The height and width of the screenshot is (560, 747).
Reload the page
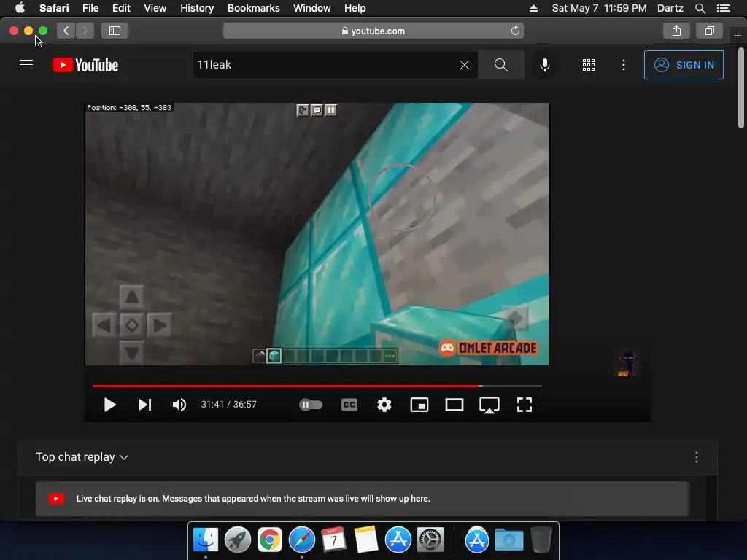(515, 31)
